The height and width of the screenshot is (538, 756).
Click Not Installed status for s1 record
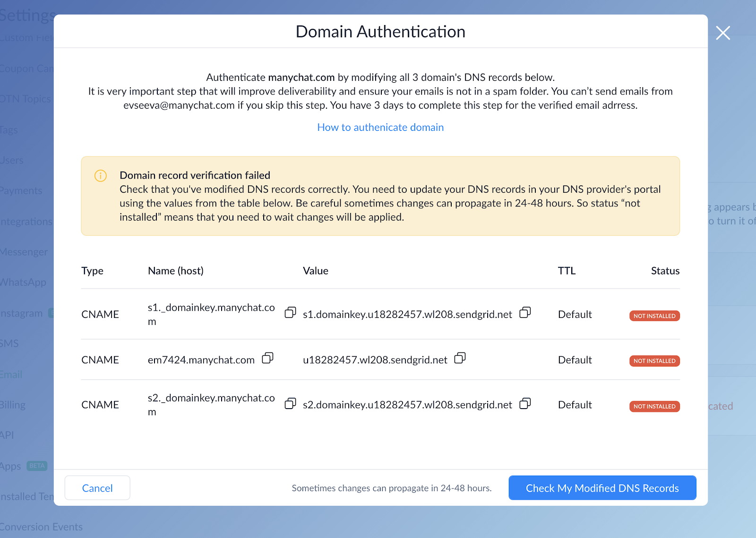(x=654, y=316)
